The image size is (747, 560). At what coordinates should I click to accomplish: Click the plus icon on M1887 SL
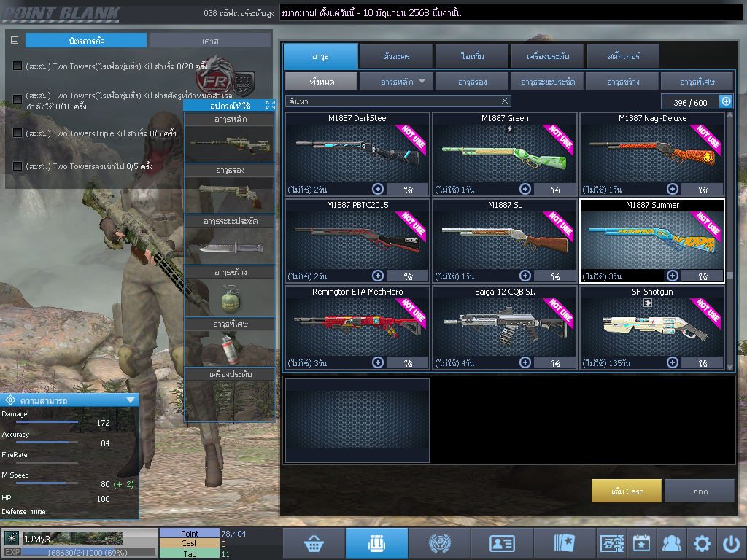click(x=525, y=276)
